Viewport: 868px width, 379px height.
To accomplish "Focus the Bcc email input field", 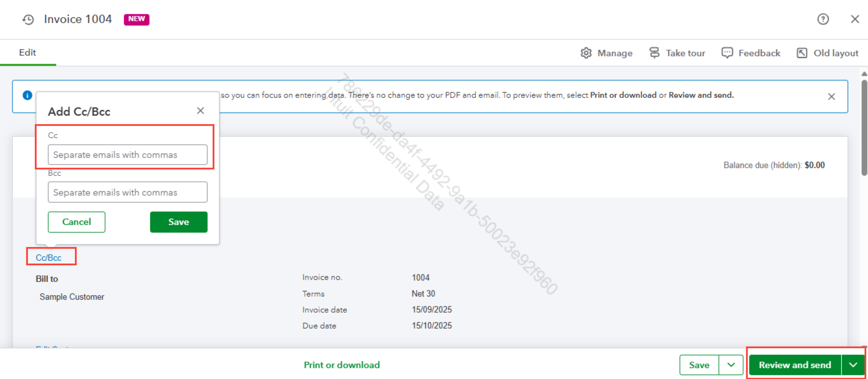I will [x=128, y=192].
